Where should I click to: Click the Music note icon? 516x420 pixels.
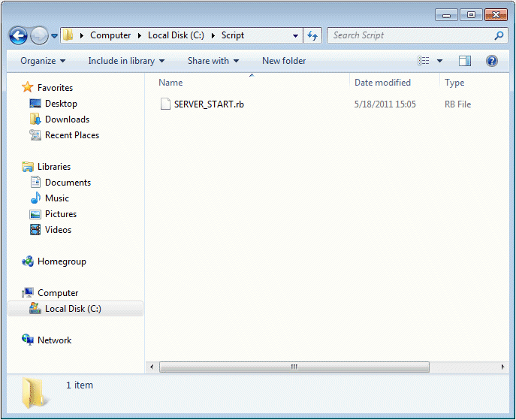35,198
